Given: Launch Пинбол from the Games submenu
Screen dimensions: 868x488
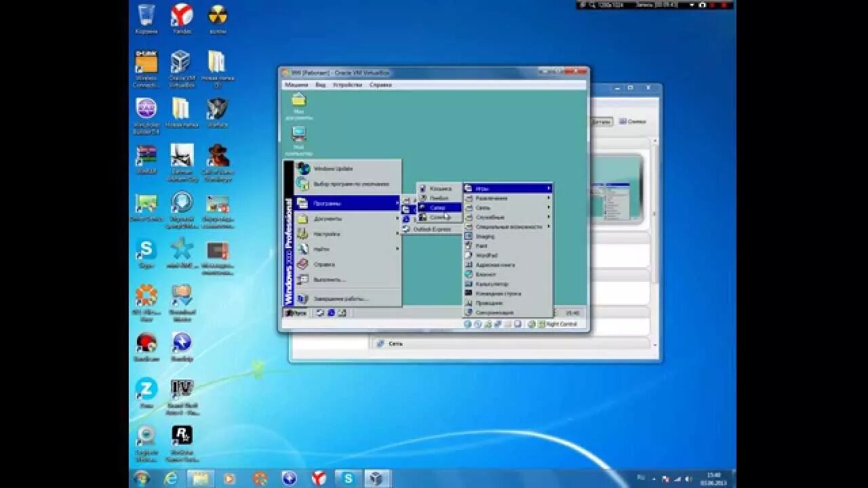Looking at the screenshot, I should (x=439, y=198).
